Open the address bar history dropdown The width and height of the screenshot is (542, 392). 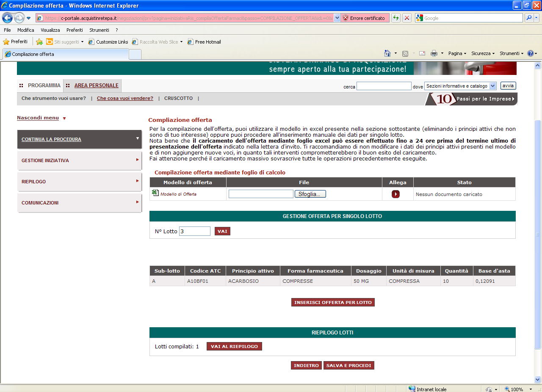[337, 18]
